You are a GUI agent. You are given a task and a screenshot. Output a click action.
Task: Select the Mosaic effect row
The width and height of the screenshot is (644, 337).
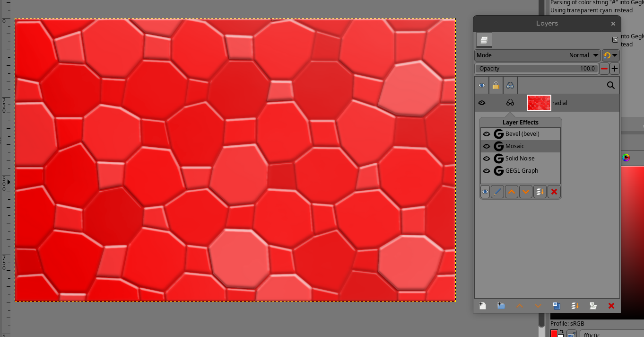tap(521, 146)
